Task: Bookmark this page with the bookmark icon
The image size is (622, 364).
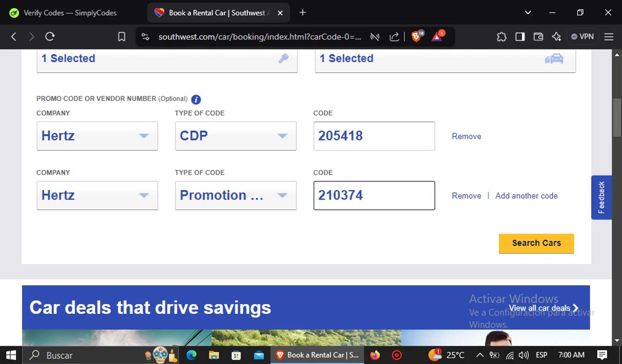Action: (121, 36)
